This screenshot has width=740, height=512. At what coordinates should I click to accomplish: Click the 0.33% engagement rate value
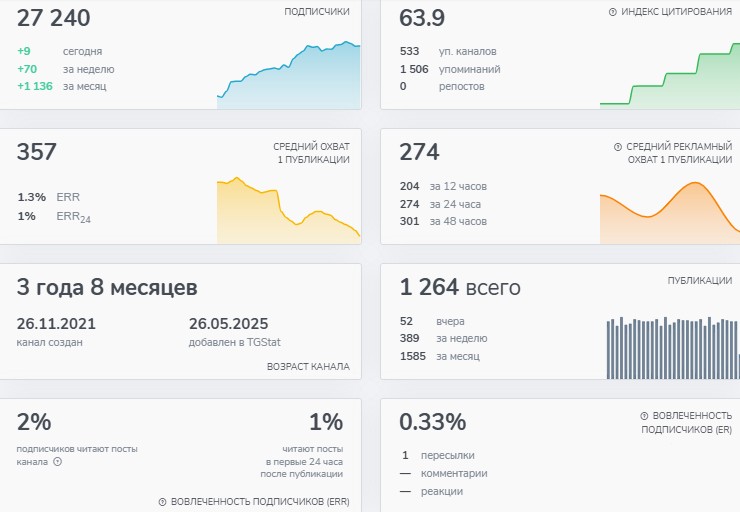[433, 422]
